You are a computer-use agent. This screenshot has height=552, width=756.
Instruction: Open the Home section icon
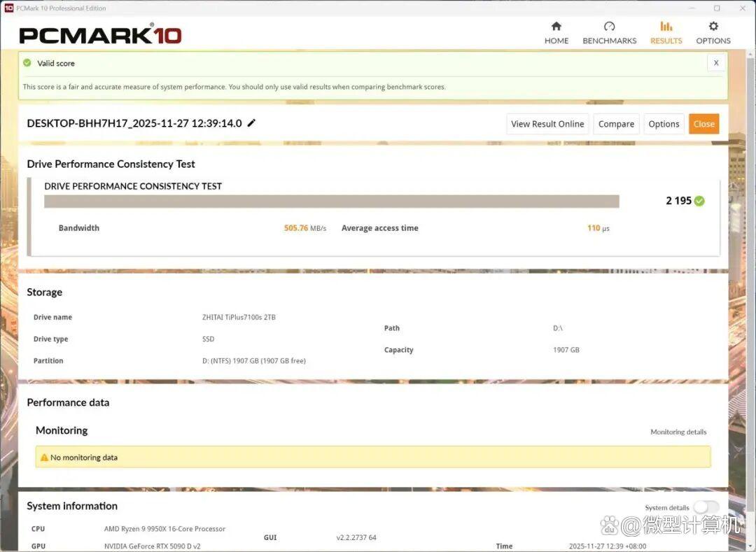pyautogui.click(x=556, y=26)
